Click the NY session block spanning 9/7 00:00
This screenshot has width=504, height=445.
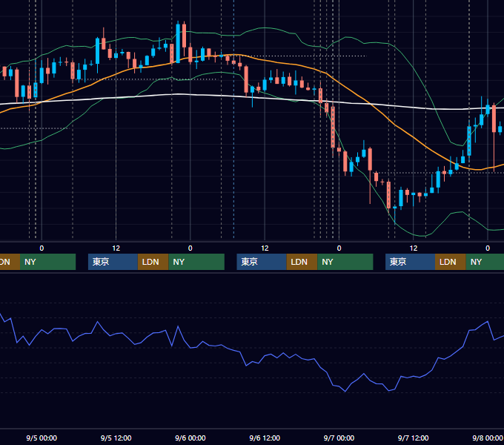point(345,262)
